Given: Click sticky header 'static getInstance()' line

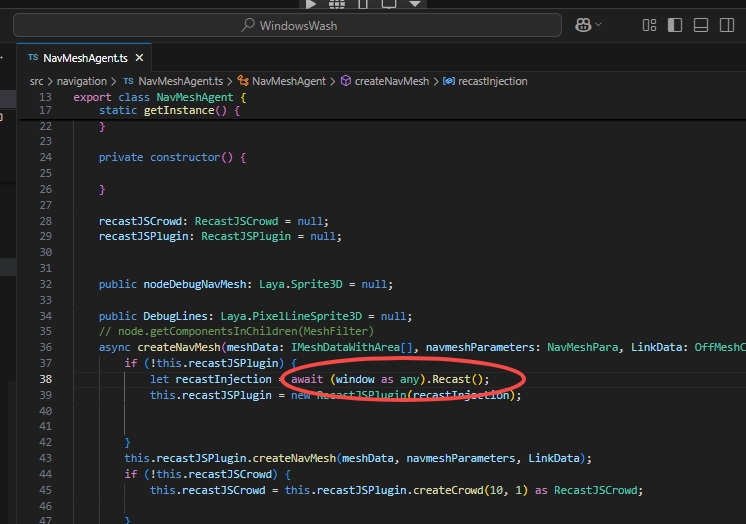Looking at the screenshot, I should pos(169,110).
